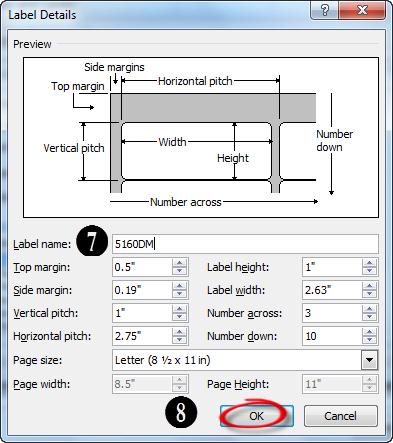This screenshot has width=393, height=443.
Task: Increase the Vertical pitch with up arrow
Action: [180, 309]
